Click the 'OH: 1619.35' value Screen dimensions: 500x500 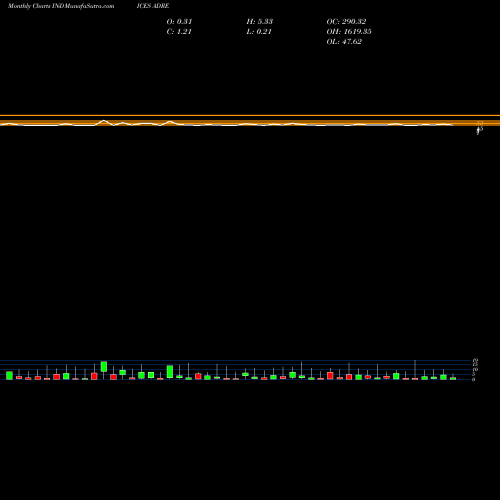(x=349, y=31)
